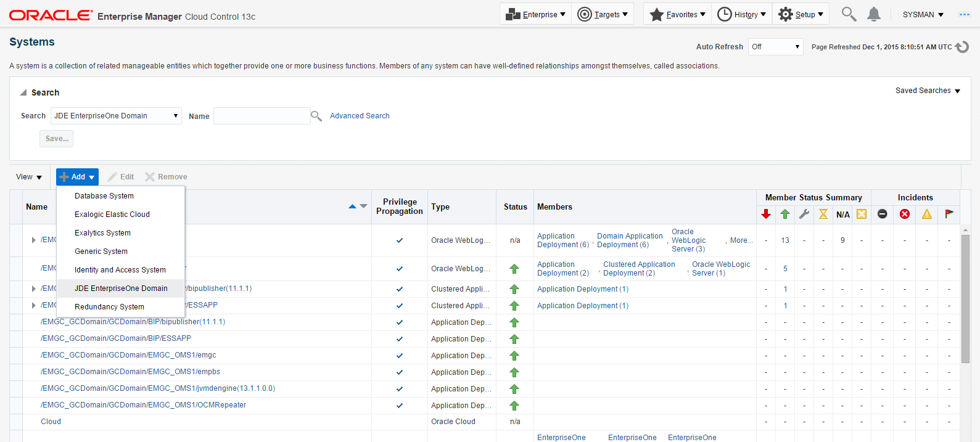Click the global search magnifier icon
980x442 pixels.
(849, 14)
